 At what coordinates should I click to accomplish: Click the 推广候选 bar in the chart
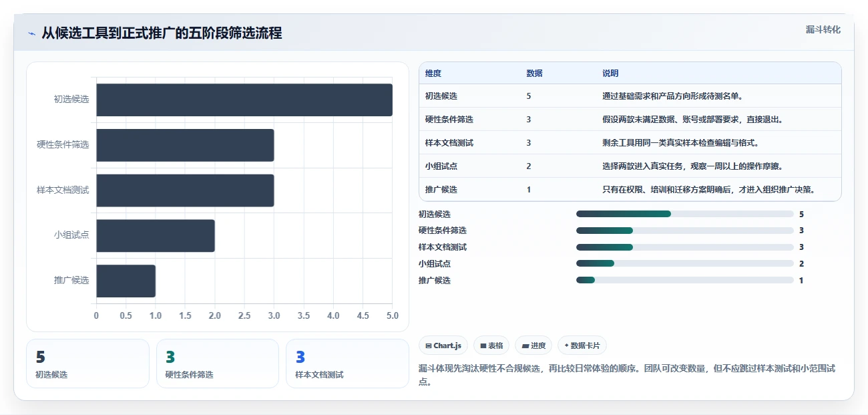pyautogui.click(x=126, y=281)
